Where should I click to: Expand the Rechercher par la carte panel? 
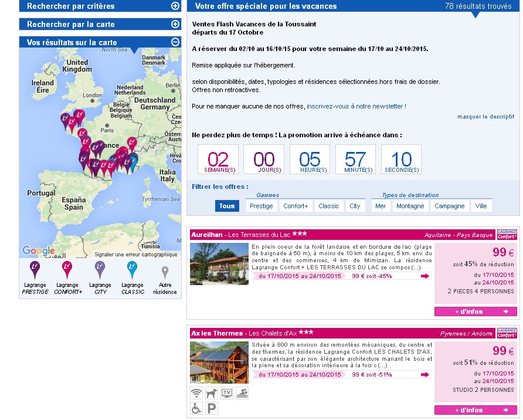tap(175, 24)
